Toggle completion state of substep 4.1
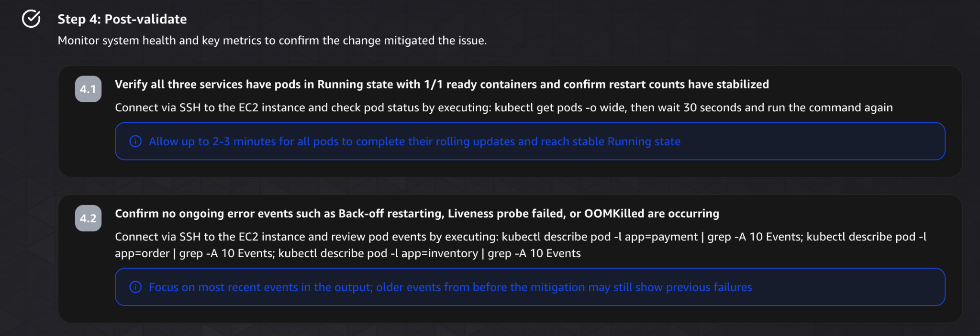The image size is (980, 336). (88, 88)
